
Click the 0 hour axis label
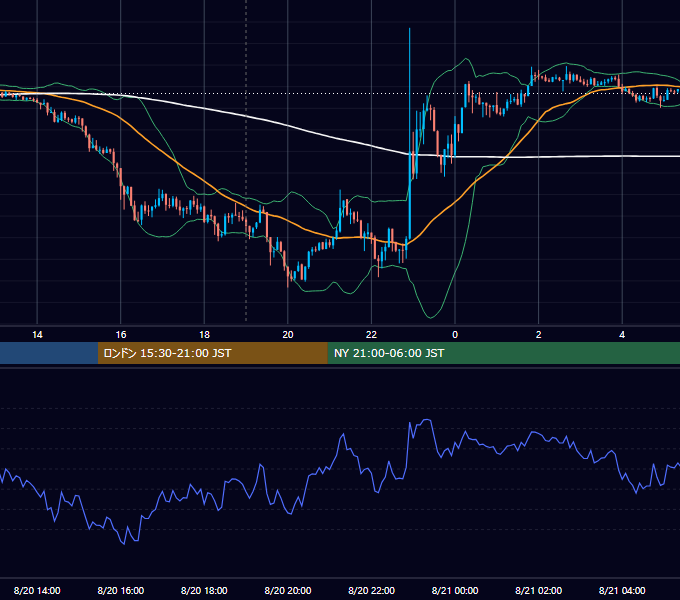[455, 335]
